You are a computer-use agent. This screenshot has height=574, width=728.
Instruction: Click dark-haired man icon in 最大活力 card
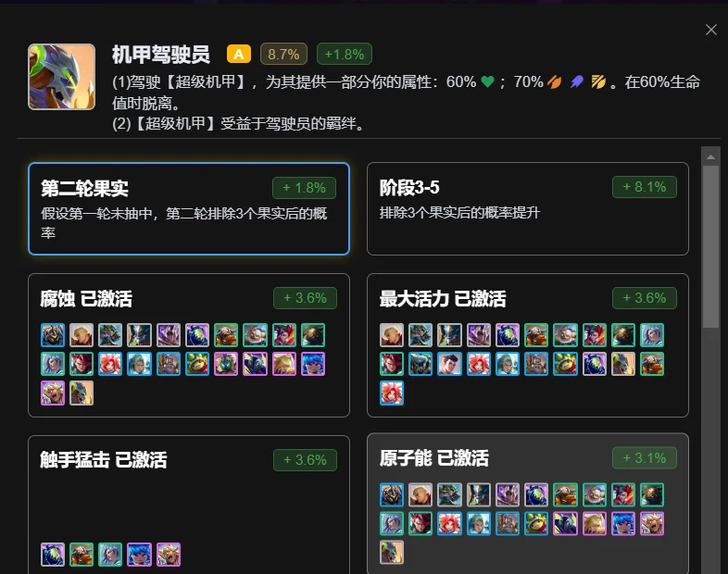coord(449,364)
